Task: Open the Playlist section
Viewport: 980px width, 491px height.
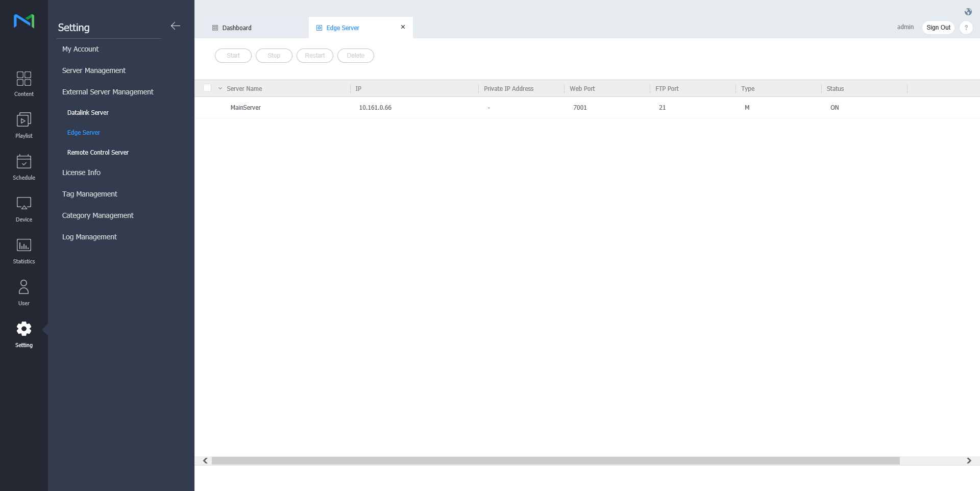Action: point(23,125)
